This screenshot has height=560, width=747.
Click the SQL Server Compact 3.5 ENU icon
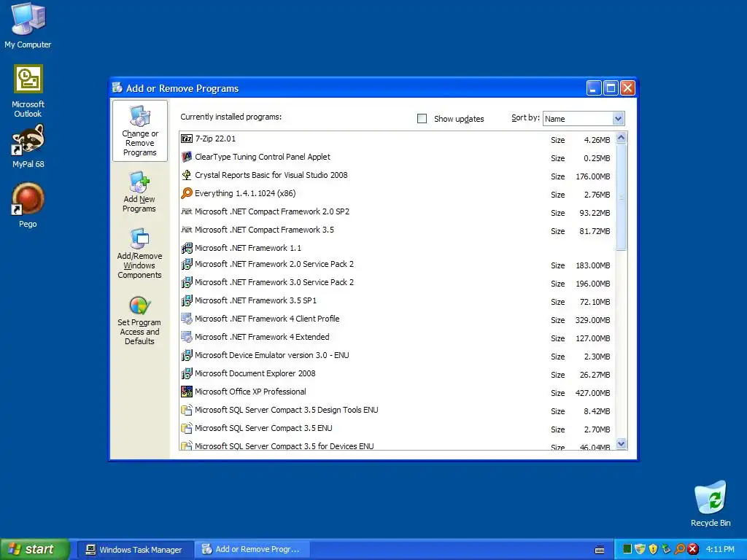pos(187,428)
